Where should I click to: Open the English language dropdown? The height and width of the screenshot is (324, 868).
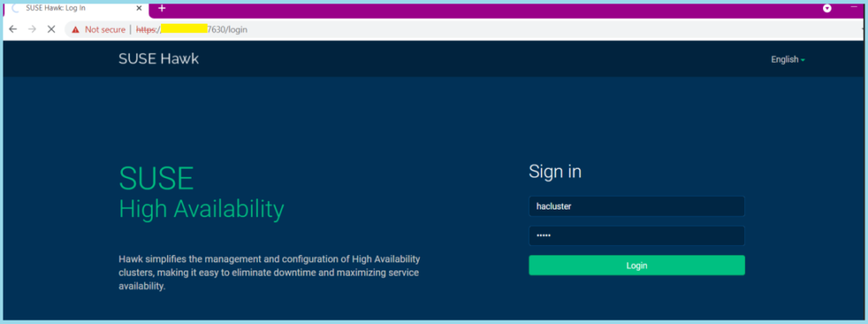787,60
